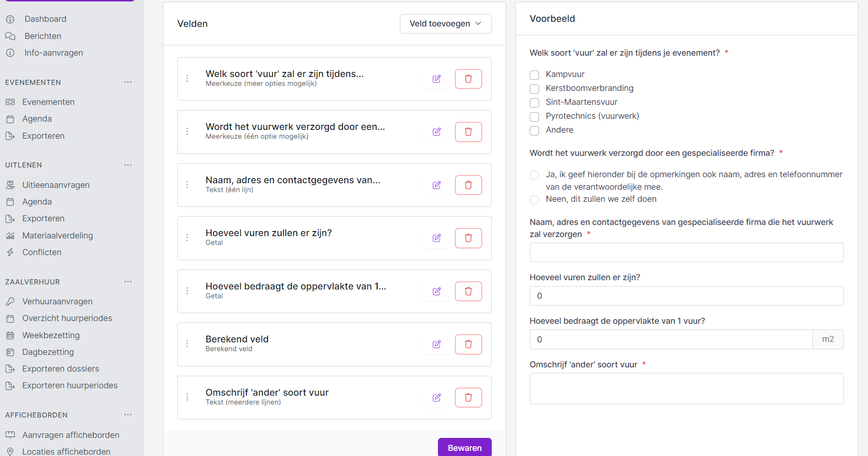Click drag handle of 'Naam, adres en contactgegevens' field
Viewport: 868px width, 456px height.
point(187,185)
